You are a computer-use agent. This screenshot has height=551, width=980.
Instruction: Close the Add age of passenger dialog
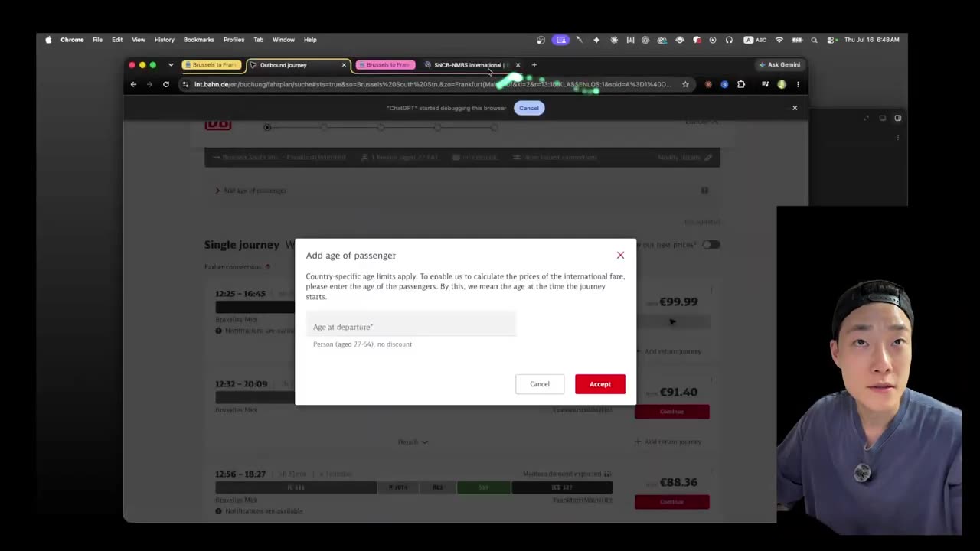tap(620, 255)
